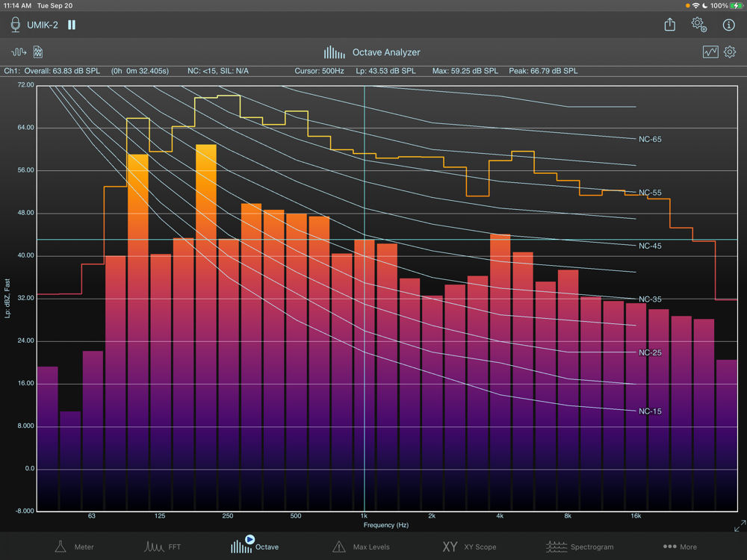This screenshot has height=560, width=747.
Task: Open the Max Levels tab
Action: 361,547
